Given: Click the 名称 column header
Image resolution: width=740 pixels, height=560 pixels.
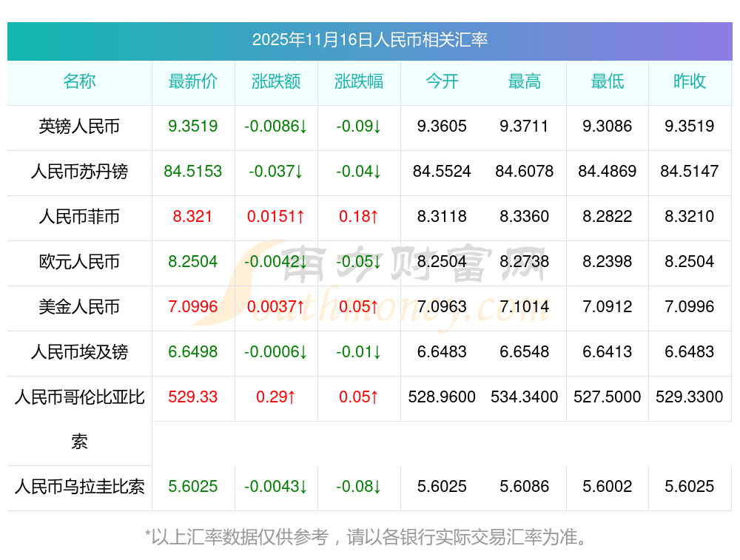Looking at the screenshot, I should point(79,81).
